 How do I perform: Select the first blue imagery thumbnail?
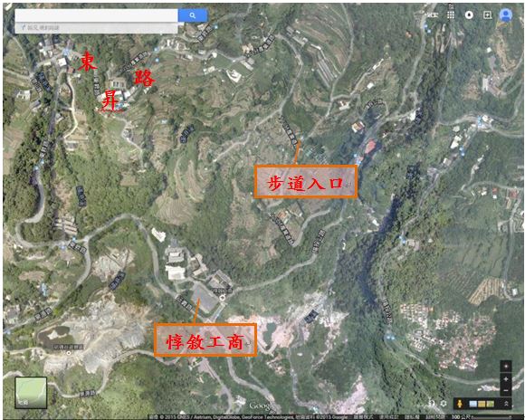473,404
